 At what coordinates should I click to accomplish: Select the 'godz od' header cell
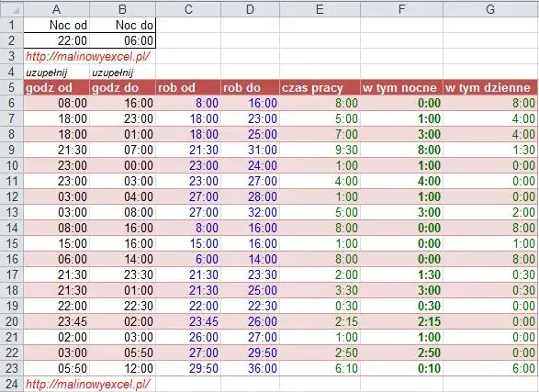pos(56,87)
